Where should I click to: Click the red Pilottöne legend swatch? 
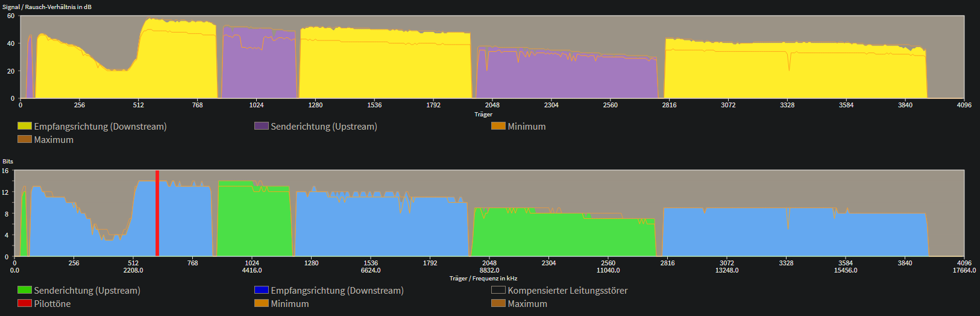pos(25,303)
